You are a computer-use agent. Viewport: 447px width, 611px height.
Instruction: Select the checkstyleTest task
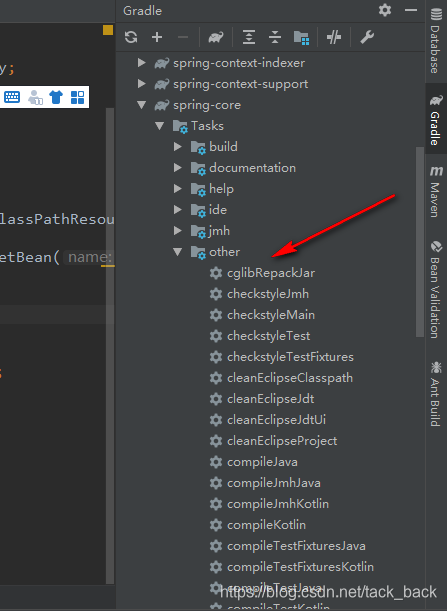pyautogui.click(x=269, y=336)
